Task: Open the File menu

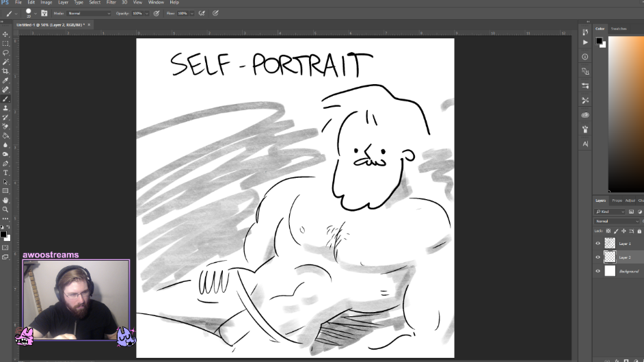Action: tap(18, 3)
